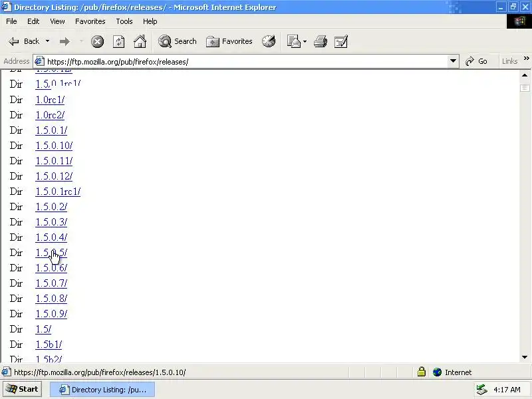Open the Help menu
This screenshot has height=399, width=532.
[150, 21]
